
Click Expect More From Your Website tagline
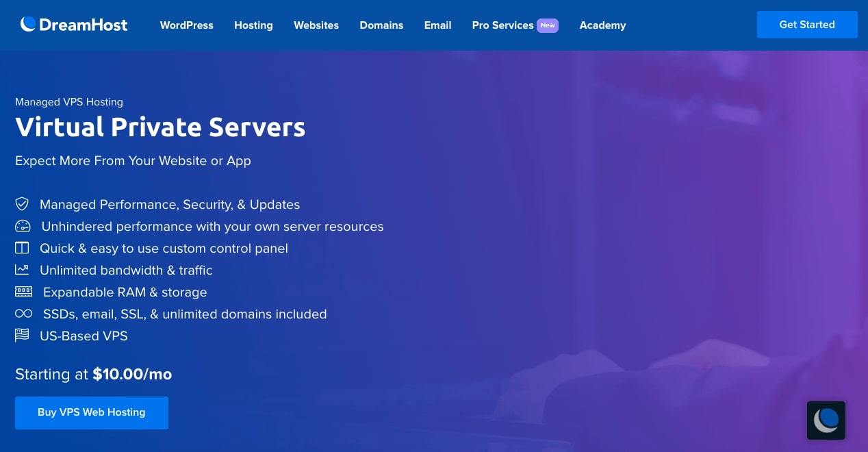(x=133, y=161)
